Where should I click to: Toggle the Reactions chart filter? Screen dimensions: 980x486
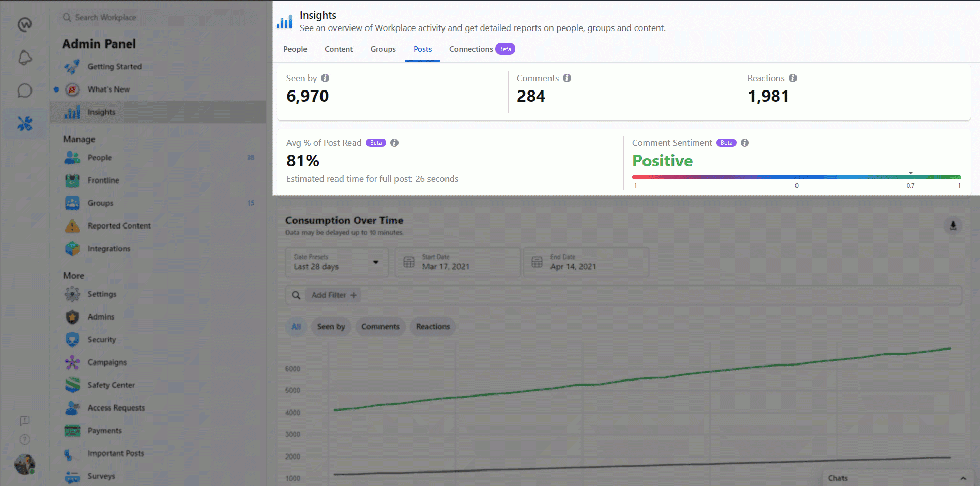(x=433, y=327)
